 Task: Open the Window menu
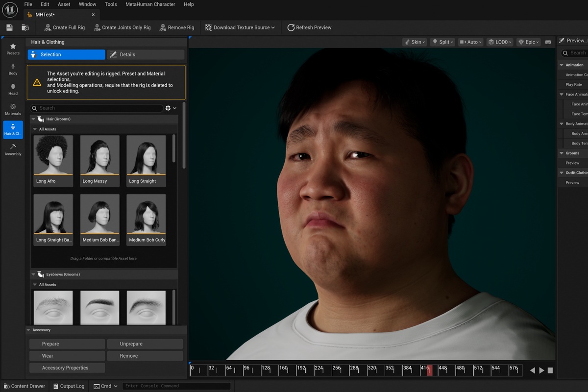tap(88, 4)
